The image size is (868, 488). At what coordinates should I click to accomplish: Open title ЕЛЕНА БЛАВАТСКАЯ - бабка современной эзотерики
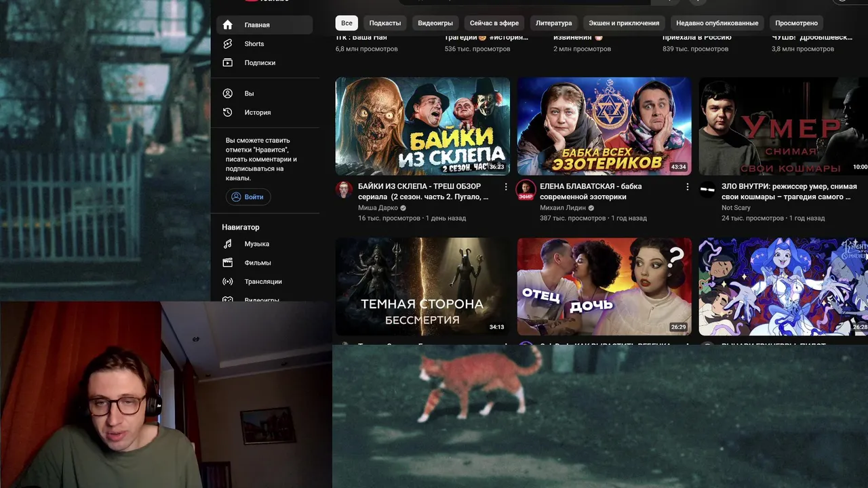[x=591, y=192]
